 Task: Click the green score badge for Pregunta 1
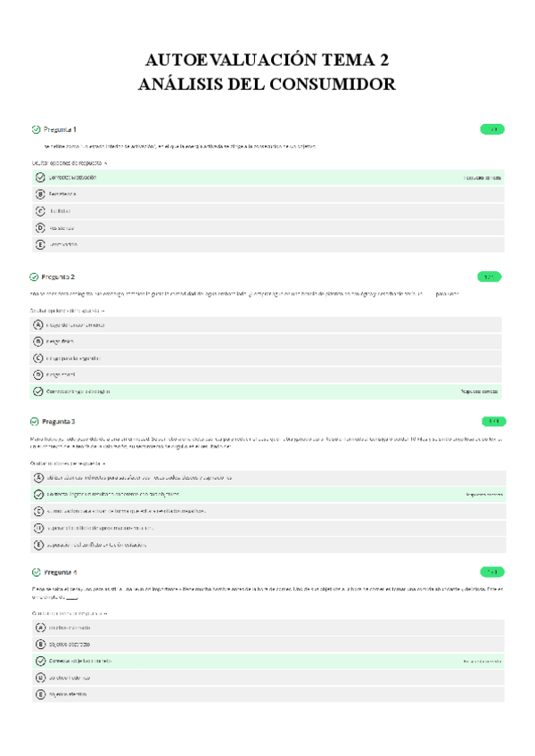491,129
